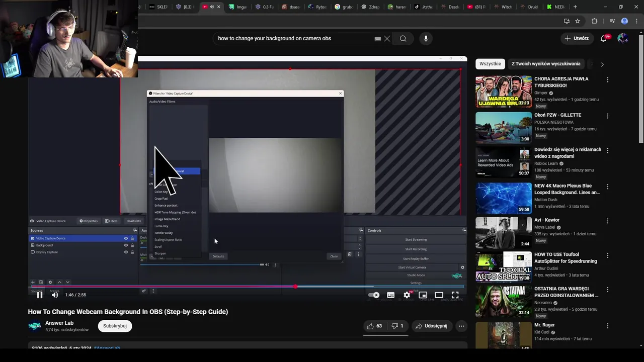Click the install/cast icon in address bar

[567, 21]
